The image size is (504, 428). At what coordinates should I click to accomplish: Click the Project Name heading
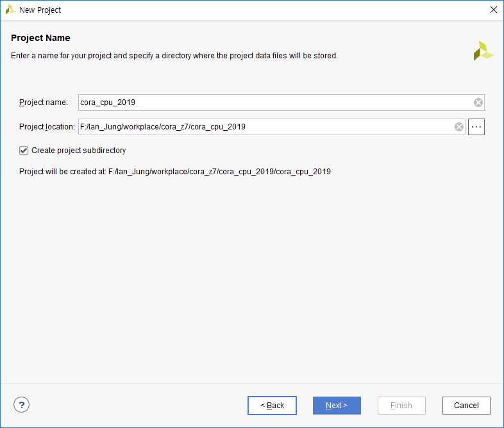[40, 38]
